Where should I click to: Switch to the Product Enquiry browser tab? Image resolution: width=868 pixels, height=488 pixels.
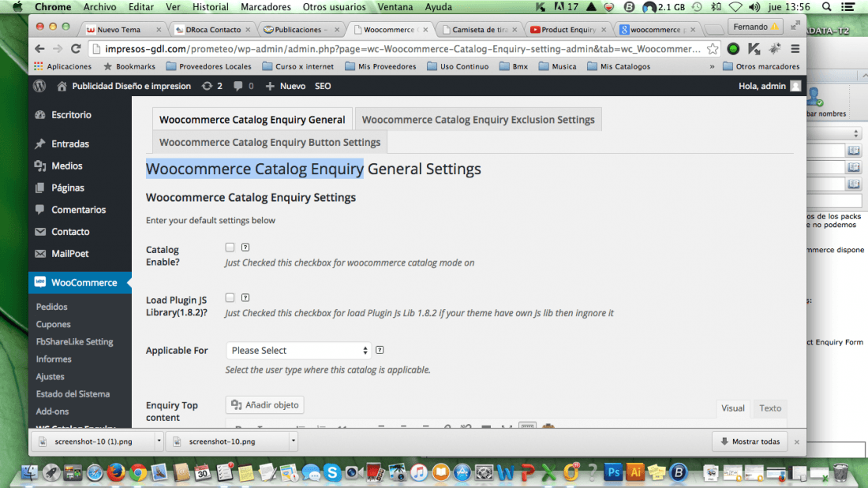click(x=567, y=29)
